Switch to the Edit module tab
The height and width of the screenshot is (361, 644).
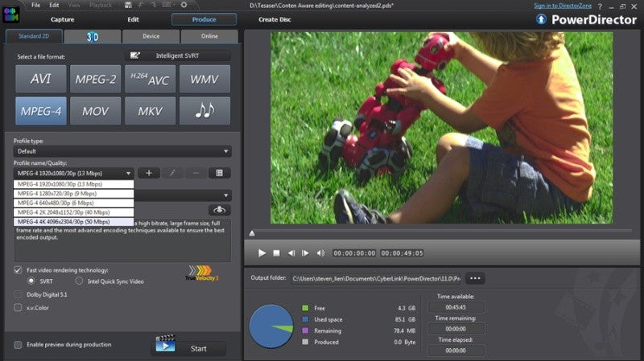(x=133, y=19)
